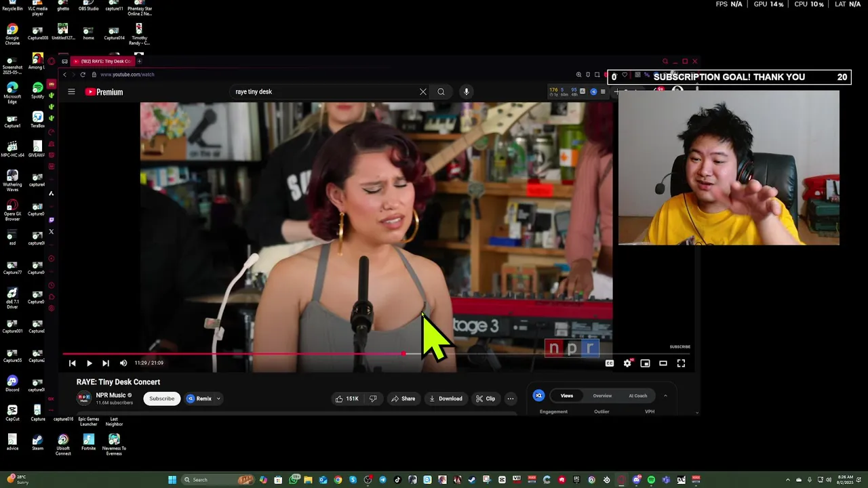
Task: Create a Clip of the video
Action: tap(486, 399)
